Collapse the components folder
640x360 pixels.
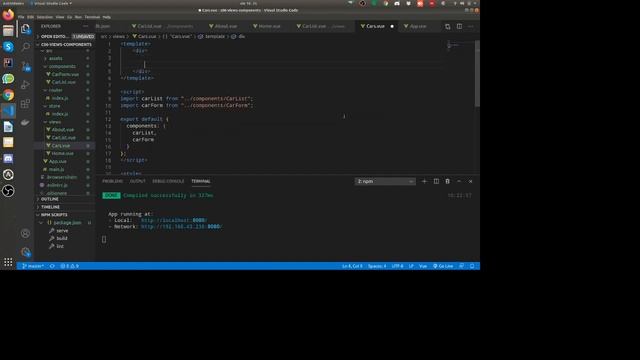pos(62,66)
